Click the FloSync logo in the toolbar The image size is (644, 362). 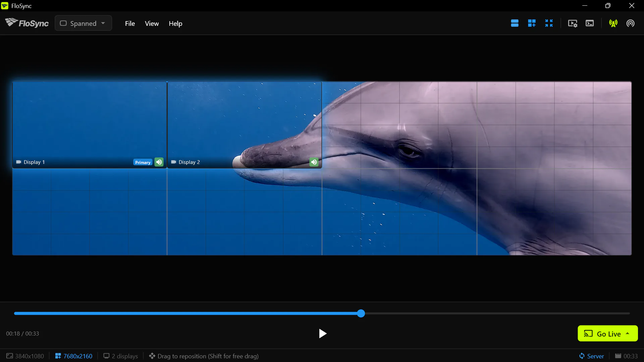point(27,23)
